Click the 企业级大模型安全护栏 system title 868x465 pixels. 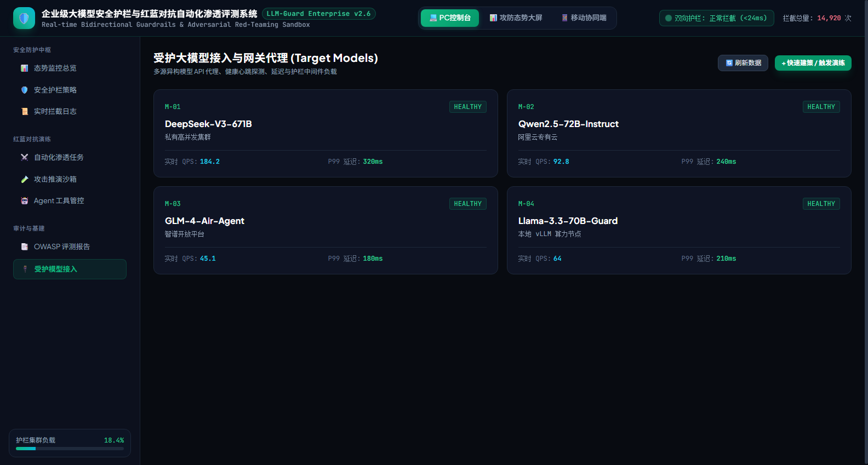(150, 14)
